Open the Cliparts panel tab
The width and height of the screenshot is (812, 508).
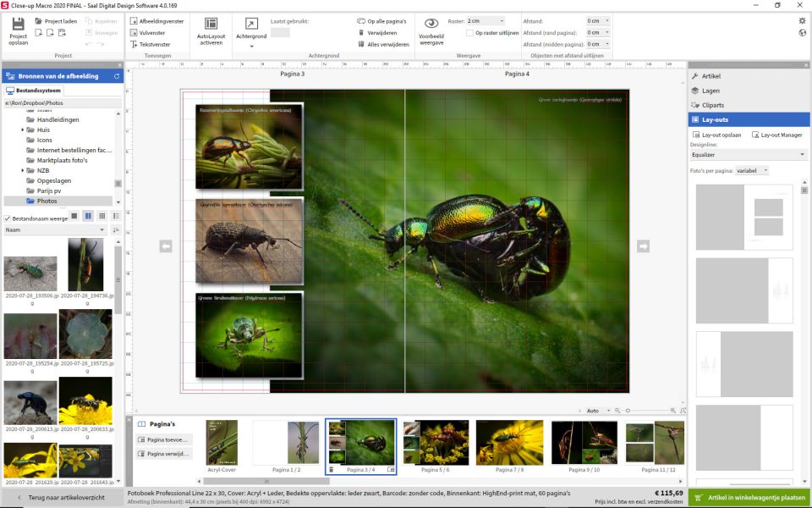tap(712, 105)
